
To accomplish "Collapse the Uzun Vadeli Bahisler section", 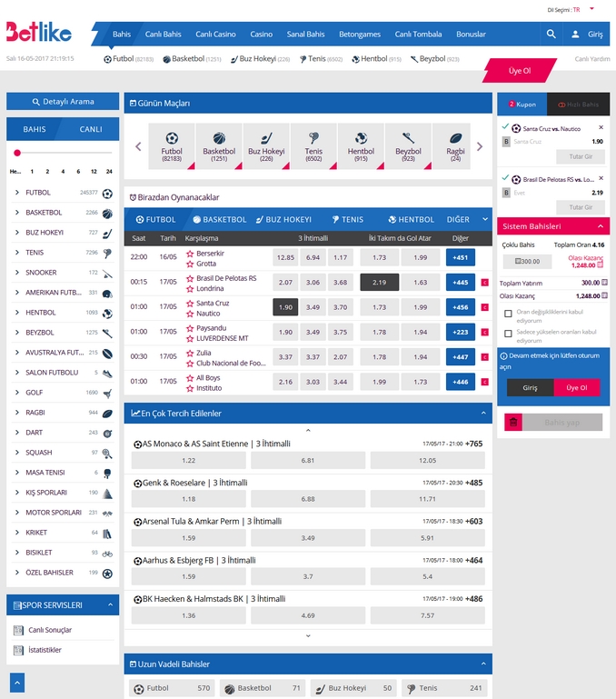I will 483,664.
